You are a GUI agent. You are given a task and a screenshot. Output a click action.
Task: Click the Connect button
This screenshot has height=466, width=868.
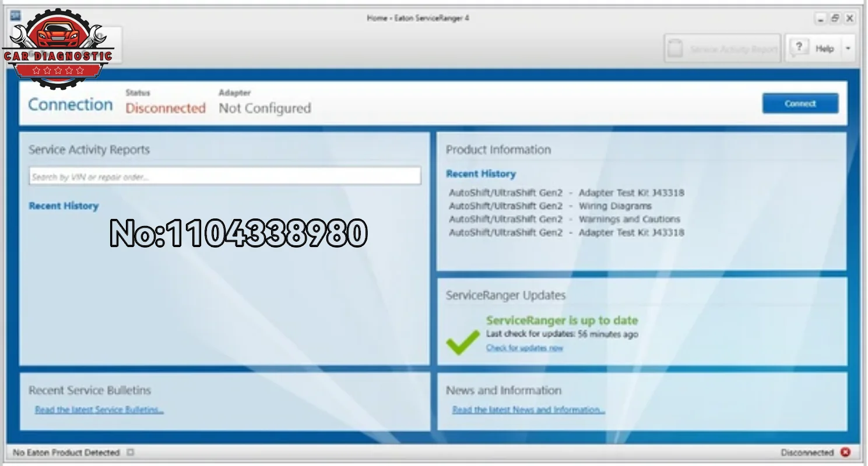800,103
